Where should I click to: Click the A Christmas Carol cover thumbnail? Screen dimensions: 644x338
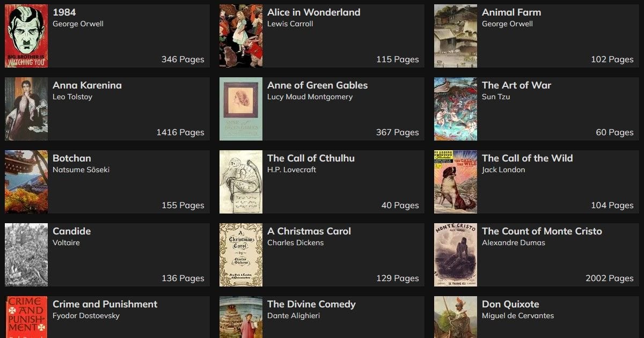pos(241,255)
